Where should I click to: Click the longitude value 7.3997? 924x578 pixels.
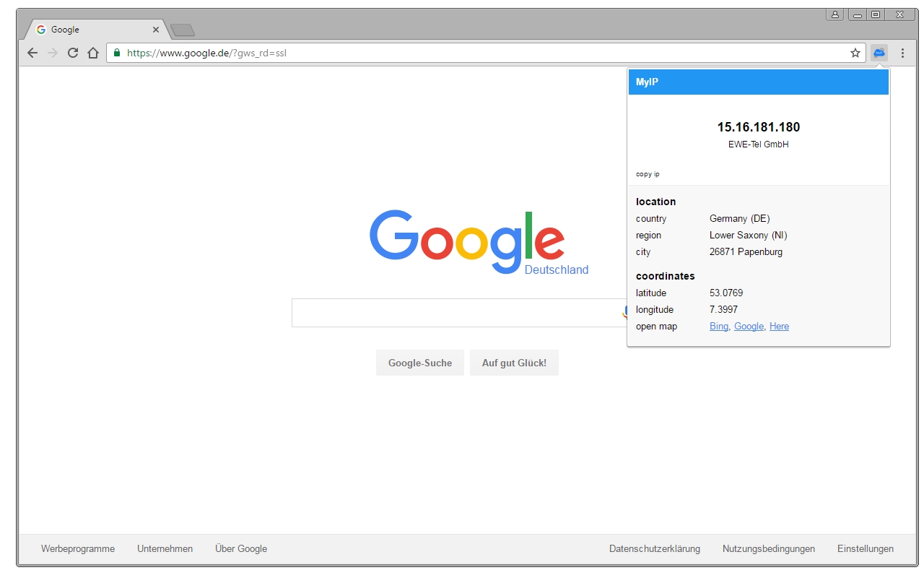pos(723,309)
